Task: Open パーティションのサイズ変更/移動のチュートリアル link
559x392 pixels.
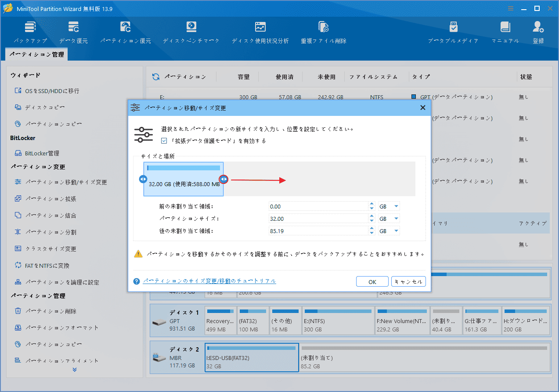Action: [x=209, y=281]
